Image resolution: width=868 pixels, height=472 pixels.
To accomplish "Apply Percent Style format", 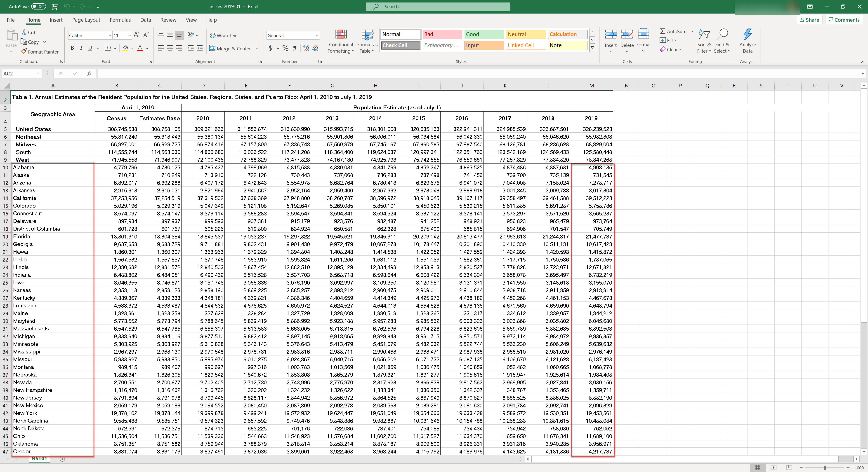I will click(285, 48).
